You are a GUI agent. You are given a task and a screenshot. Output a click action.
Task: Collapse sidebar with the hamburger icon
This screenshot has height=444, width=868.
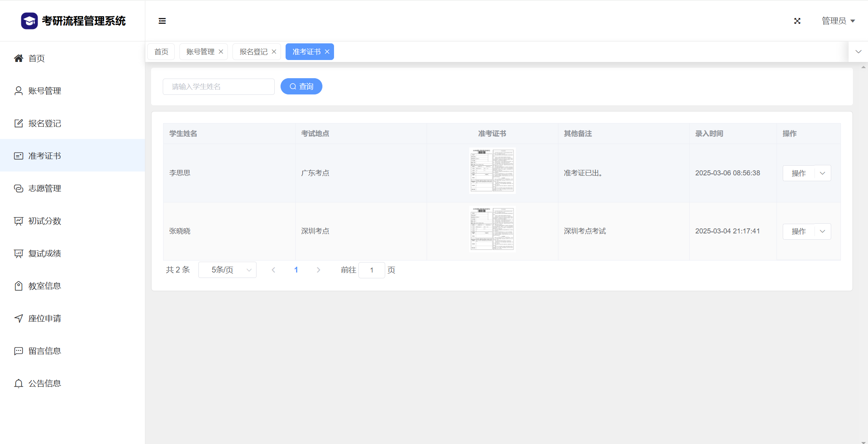[x=162, y=21]
